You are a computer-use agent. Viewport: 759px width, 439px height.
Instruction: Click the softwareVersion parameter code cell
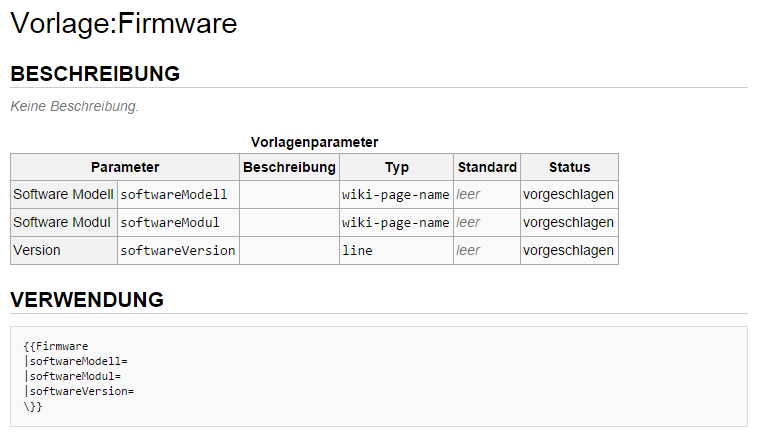click(178, 251)
